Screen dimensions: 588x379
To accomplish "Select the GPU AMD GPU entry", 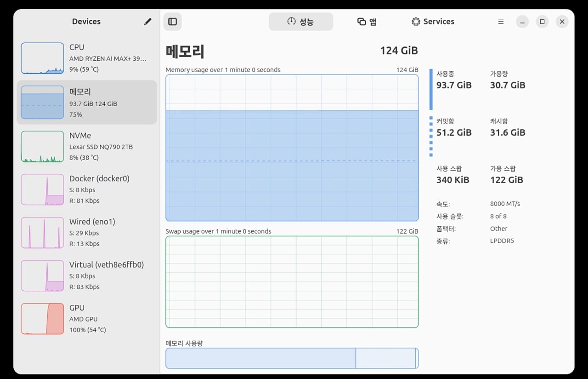I will pos(87,319).
